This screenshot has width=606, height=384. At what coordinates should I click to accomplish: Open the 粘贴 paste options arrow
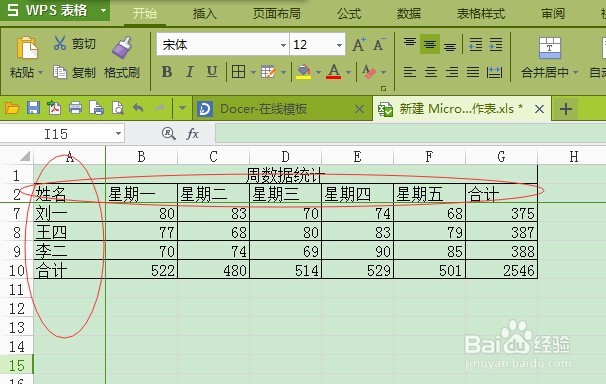[40, 72]
